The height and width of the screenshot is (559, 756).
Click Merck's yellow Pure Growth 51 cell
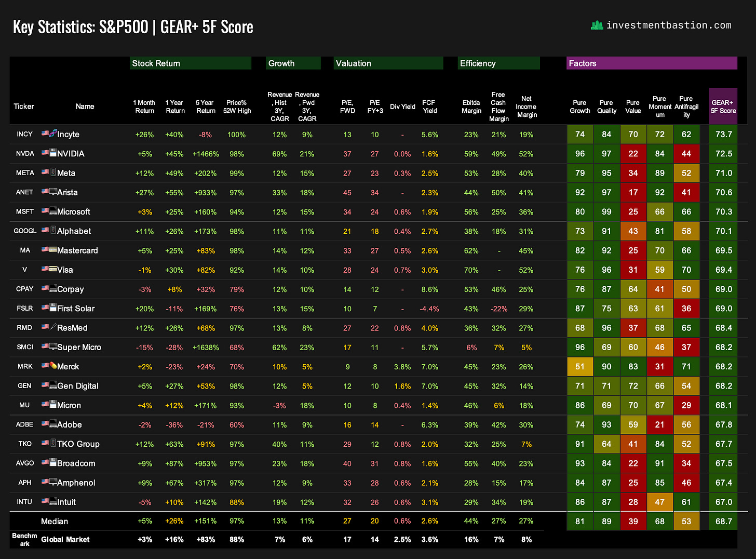[580, 366]
